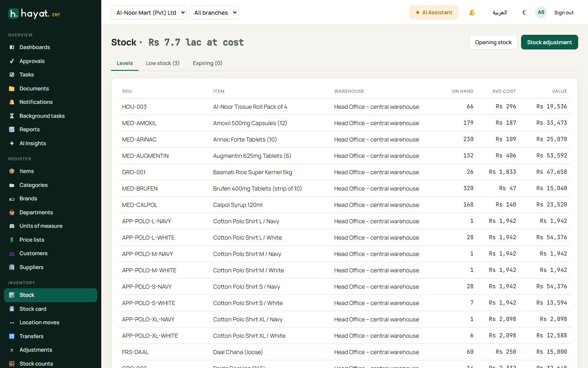The width and height of the screenshot is (588, 368).
Task: Click the Transfers icon in sidebar
Action: pos(12,337)
